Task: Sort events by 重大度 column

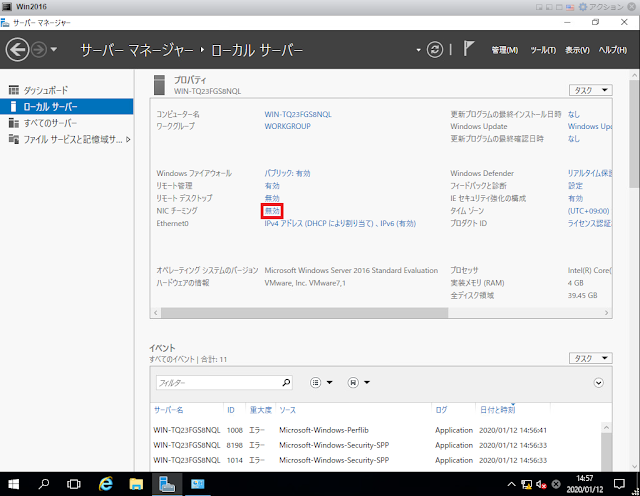Action: point(260,410)
